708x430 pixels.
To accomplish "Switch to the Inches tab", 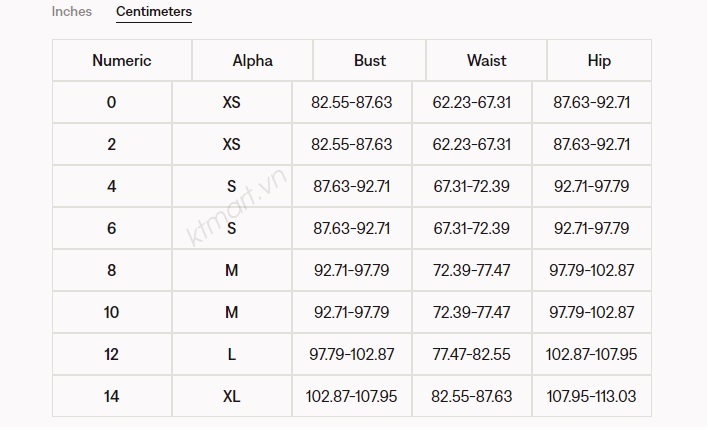I will [x=71, y=12].
